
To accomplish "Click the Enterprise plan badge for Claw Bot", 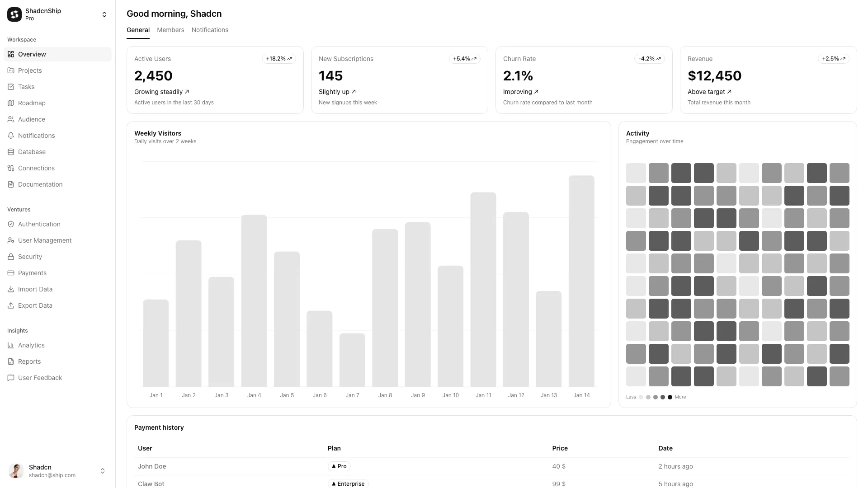I will pos(348,483).
